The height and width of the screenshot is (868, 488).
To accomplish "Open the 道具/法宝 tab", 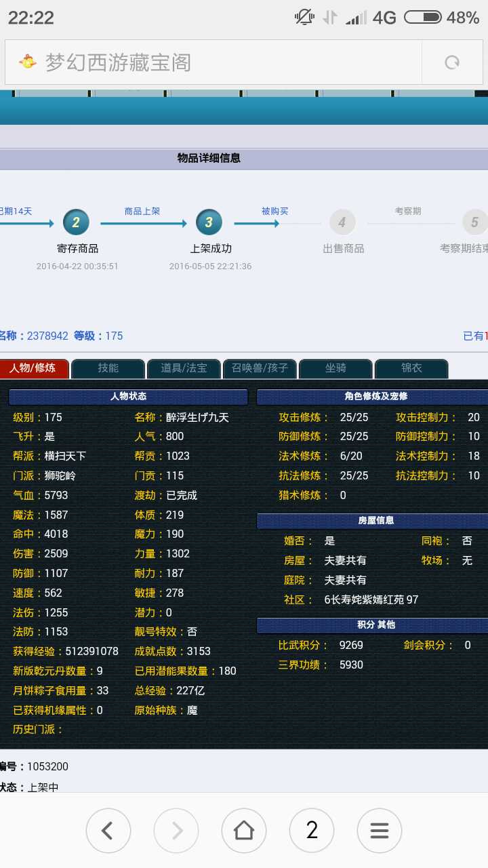I will [x=184, y=368].
